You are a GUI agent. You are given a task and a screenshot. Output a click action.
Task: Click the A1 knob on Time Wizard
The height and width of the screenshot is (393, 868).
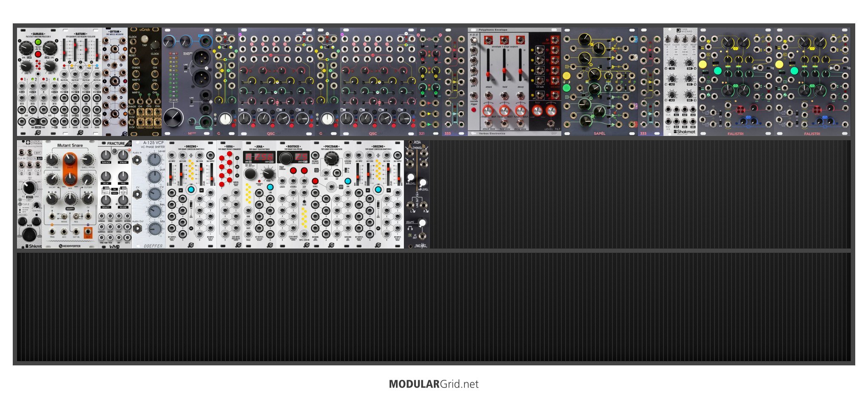tap(672, 63)
